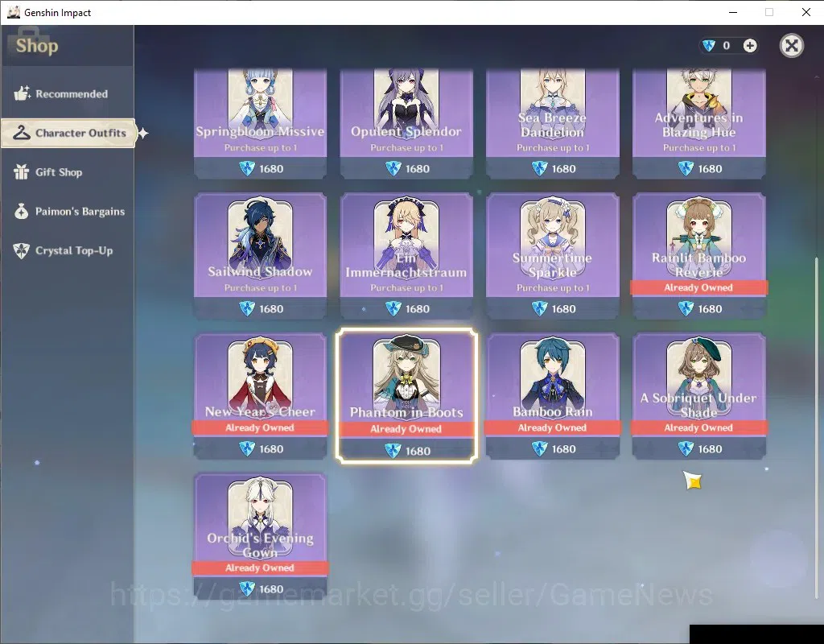Go to Paimon's Bargains
Screen dimensions: 824x644
(68, 212)
